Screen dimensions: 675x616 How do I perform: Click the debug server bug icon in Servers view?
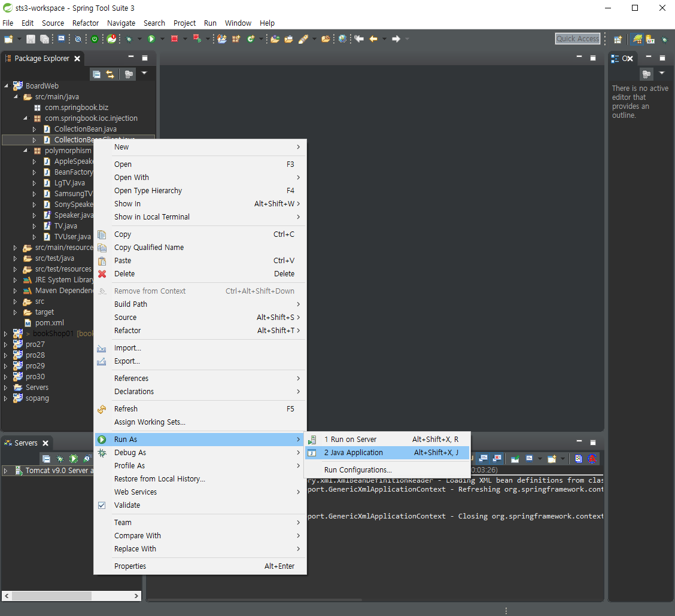pos(60,459)
